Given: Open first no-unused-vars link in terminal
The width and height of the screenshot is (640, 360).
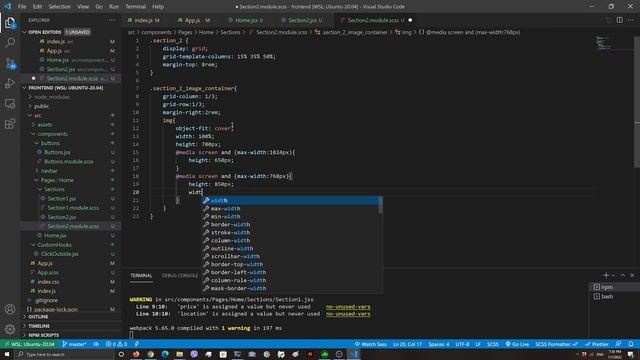Looking at the screenshot, I should coord(348,307).
